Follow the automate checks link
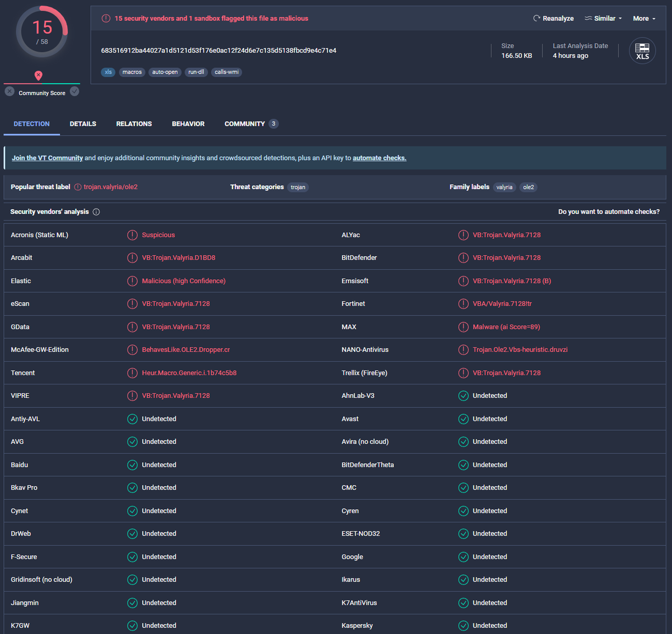672x634 pixels. (x=379, y=158)
